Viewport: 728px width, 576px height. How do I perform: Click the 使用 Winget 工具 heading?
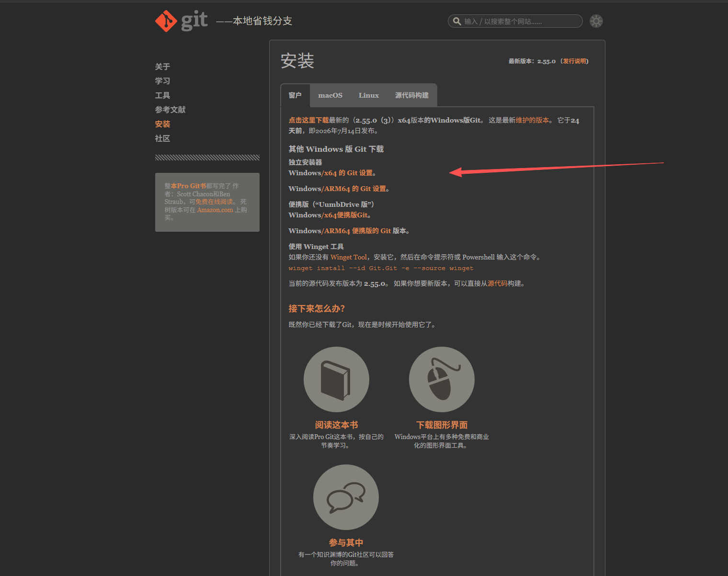tap(316, 247)
